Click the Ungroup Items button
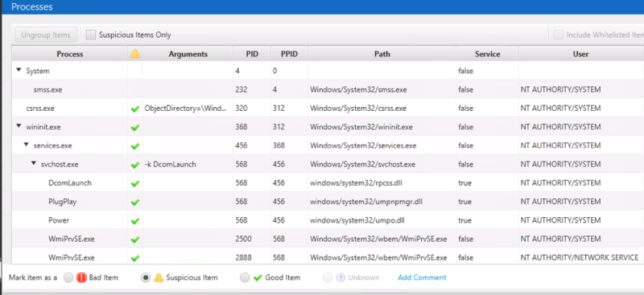 [x=46, y=35]
